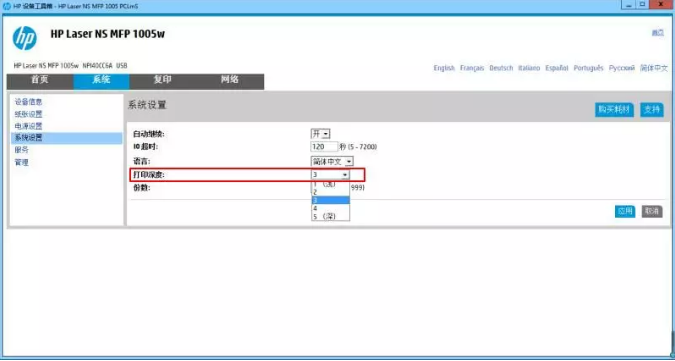Close the HP toolbox window

(x=661, y=4)
